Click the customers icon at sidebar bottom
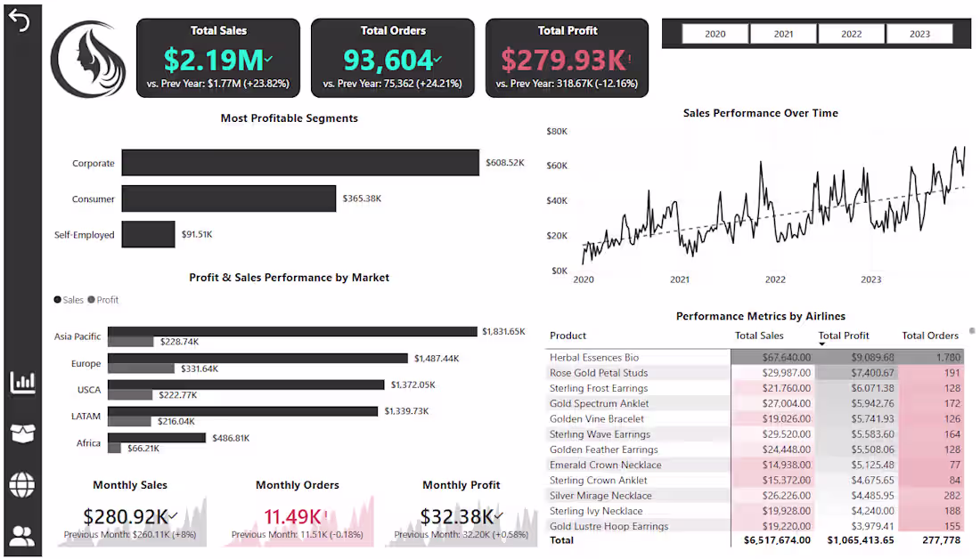 (22, 535)
